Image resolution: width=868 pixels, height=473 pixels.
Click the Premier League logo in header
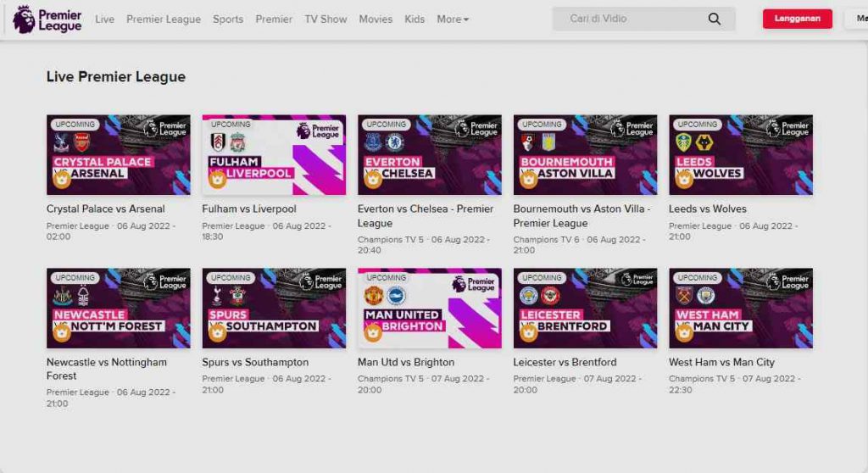point(47,19)
